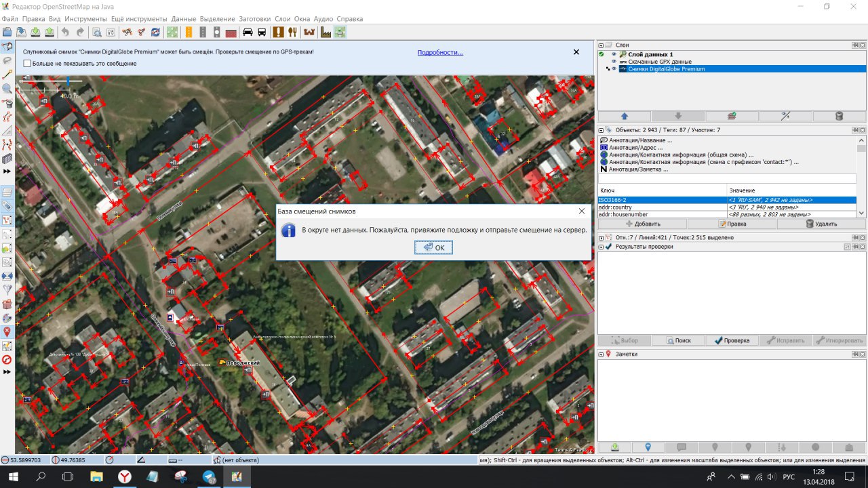This screenshot has width=868, height=488.
Task: Collapse the 'Слои' panel
Action: point(601,45)
